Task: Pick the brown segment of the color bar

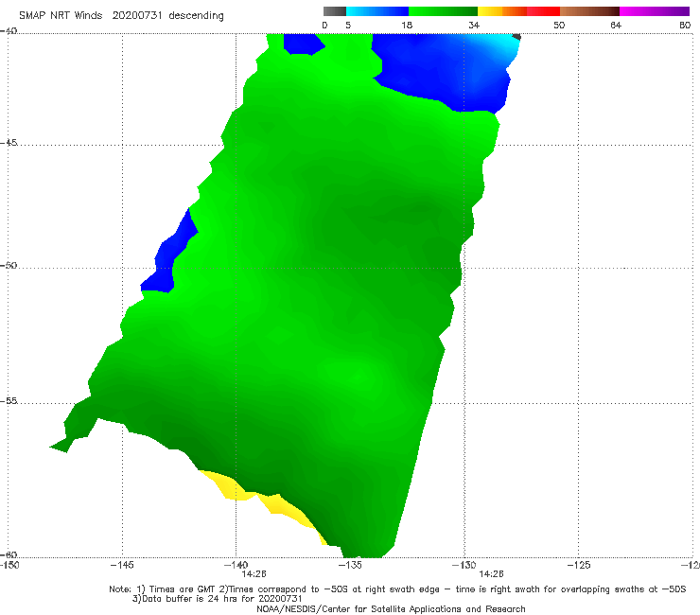Action: tap(589, 11)
